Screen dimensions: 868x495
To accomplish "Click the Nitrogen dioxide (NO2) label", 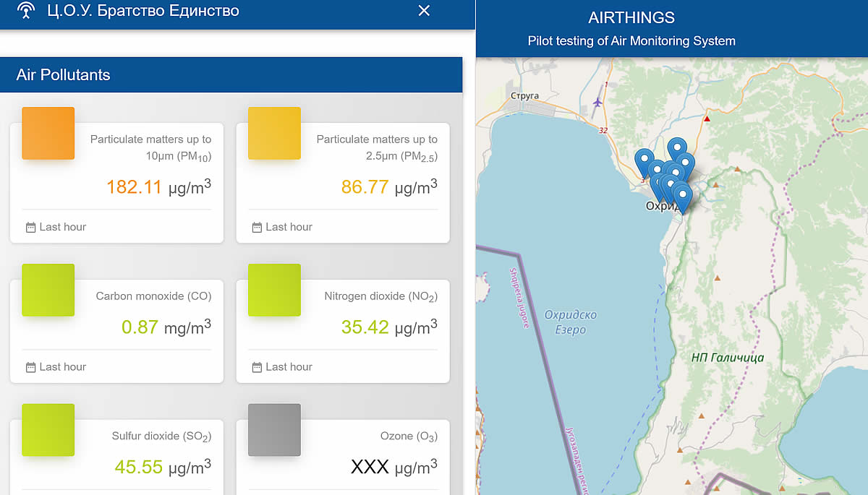I will [x=380, y=296].
